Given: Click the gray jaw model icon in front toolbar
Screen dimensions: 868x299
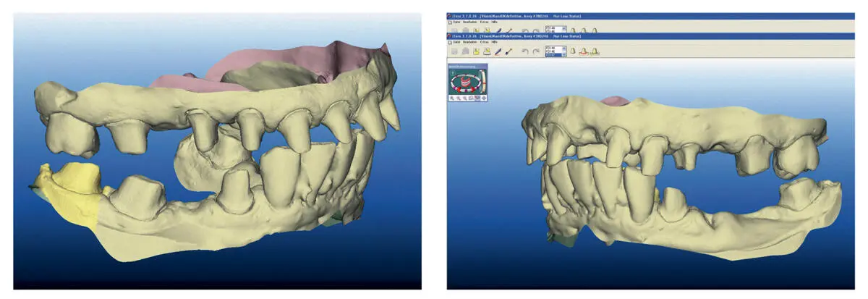Looking at the screenshot, I should tap(465, 51).
